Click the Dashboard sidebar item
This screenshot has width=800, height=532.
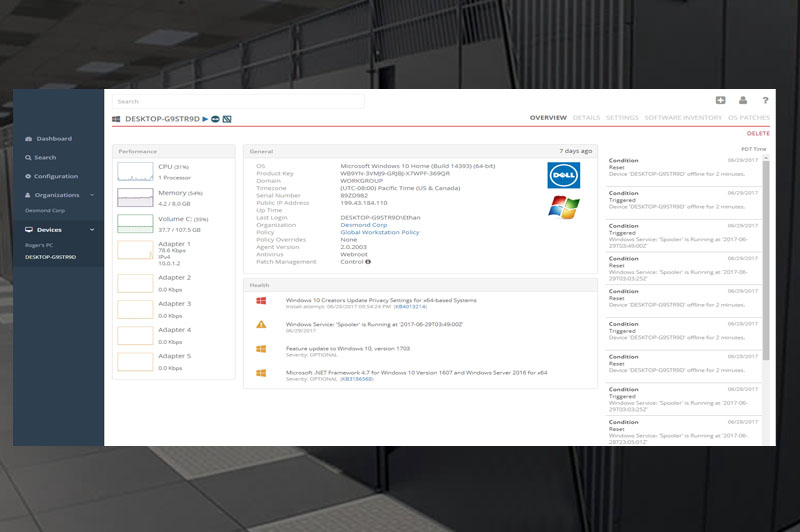(x=54, y=138)
